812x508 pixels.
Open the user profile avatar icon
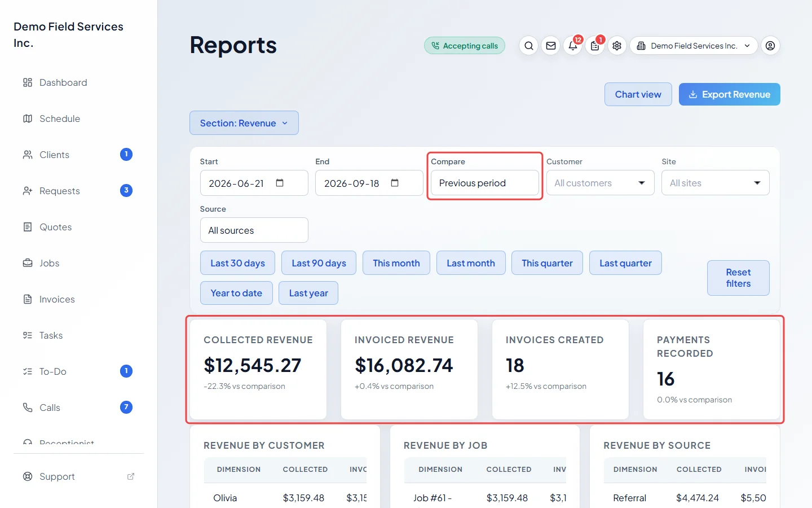[x=770, y=46]
